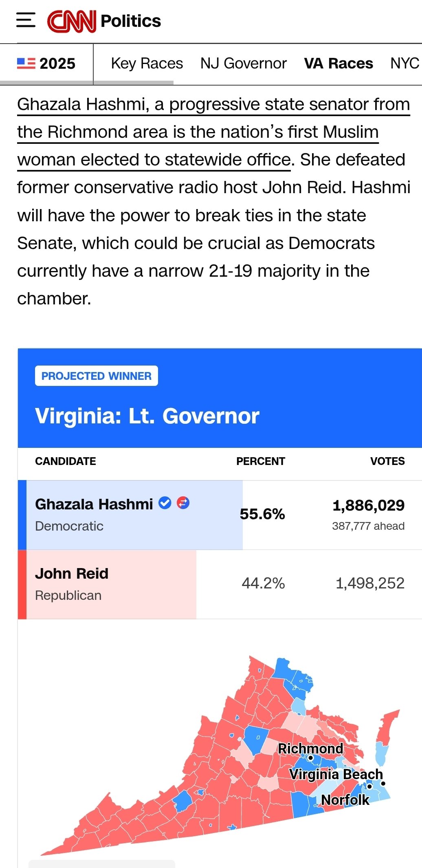Tap the US flag icon beside 2025
This screenshot has width=422, height=868.
[x=26, y=64]
